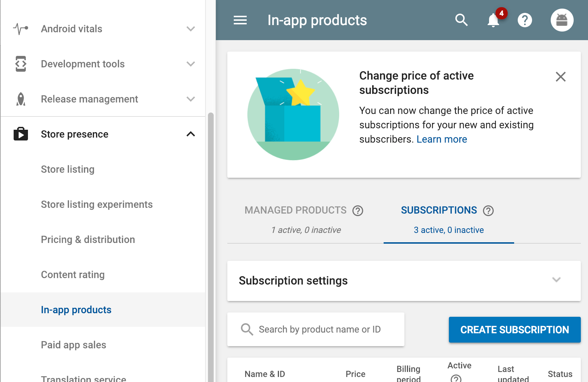Click Subscription settings heading text
Image resolution: width=588 pixels, height=382 pixels.
pos(293,281)
